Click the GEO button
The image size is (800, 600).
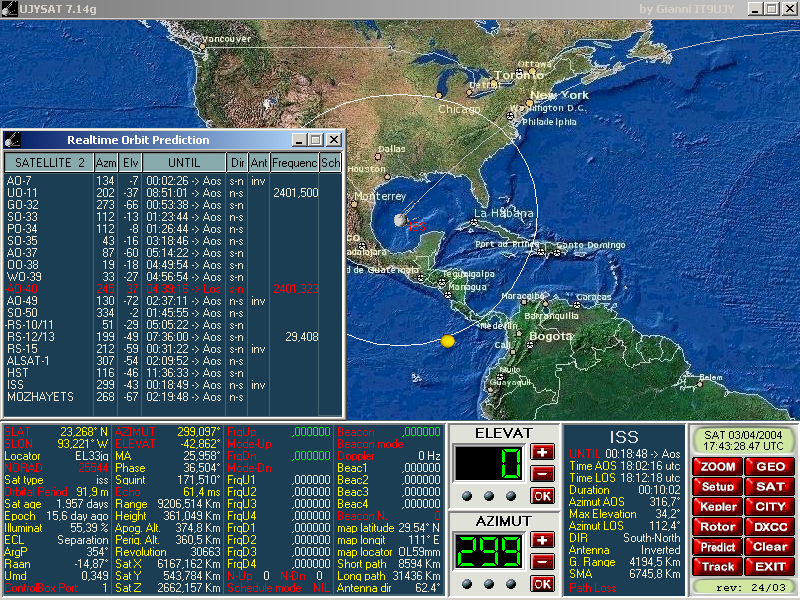pyautogui.click(x=769, y=467)
